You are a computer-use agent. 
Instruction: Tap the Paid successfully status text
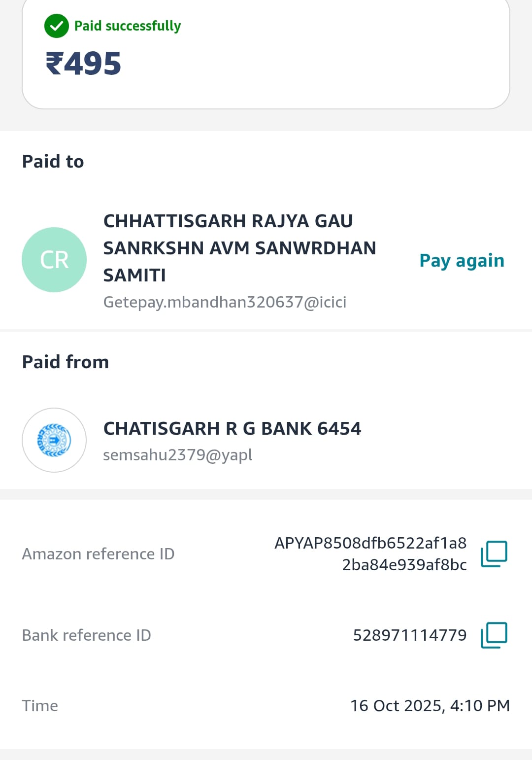coord(128,26)
